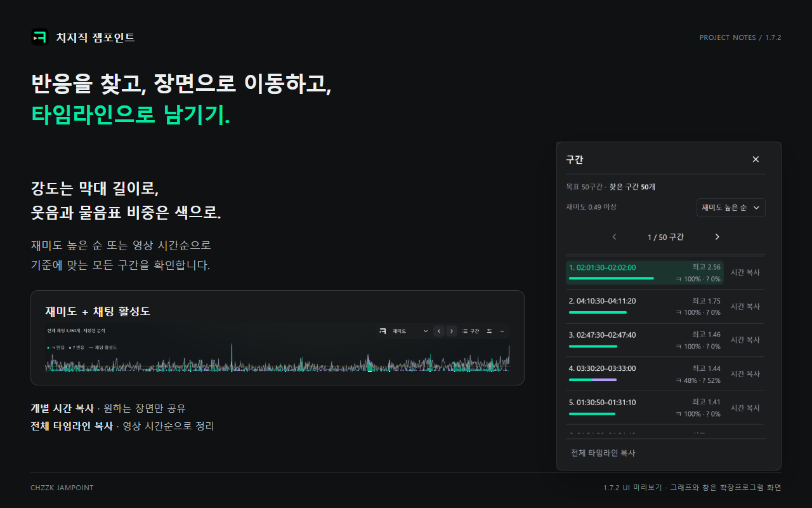Viewport: 812px width, 508px height.
Task: Select segment 1. 02:01:30–02:02:00
Action: click(x=645, y=272)
